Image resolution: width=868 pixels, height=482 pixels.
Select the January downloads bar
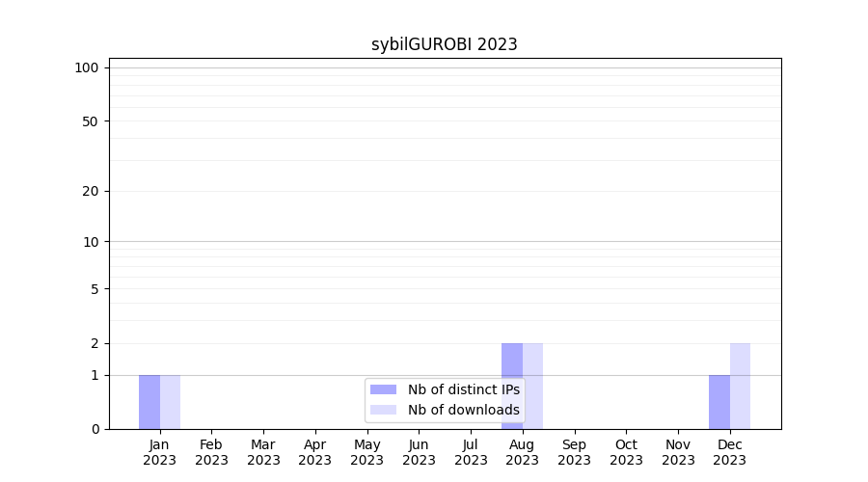pyautogui.click(x=170, y=402)
